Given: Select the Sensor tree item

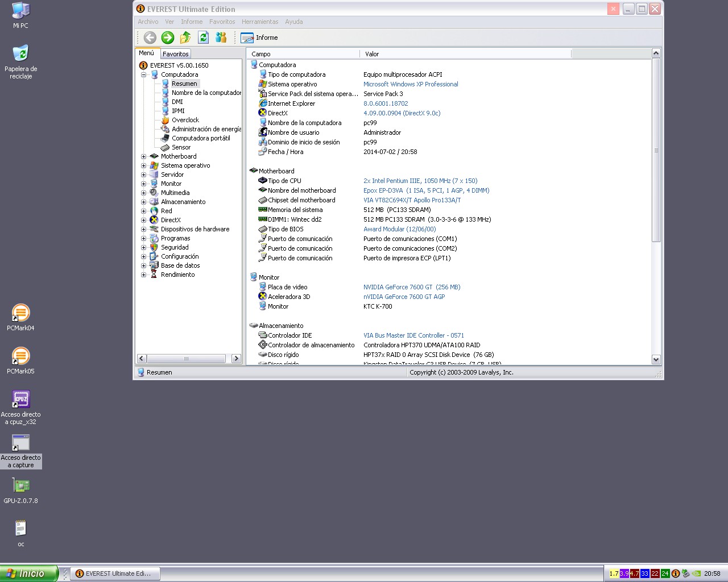Looking at the screenshot, I should click(x=181, y=147).
